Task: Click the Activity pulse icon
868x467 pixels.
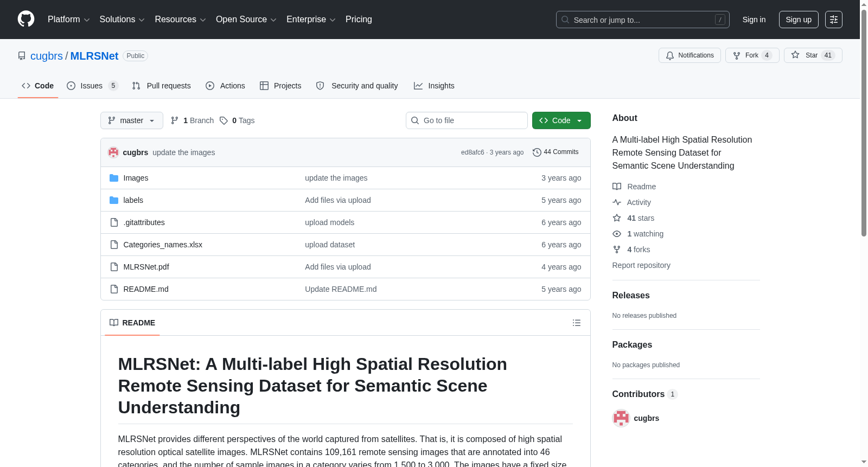Action: tap(617, 202)
